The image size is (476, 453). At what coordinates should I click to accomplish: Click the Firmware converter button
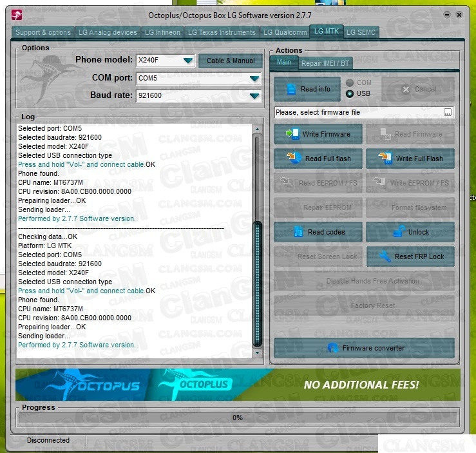point(364,348)
